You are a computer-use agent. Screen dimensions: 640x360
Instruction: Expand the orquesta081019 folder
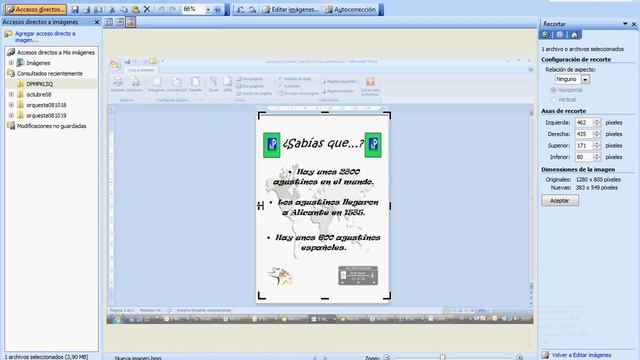pyautogui.click(x=11, y=116)
